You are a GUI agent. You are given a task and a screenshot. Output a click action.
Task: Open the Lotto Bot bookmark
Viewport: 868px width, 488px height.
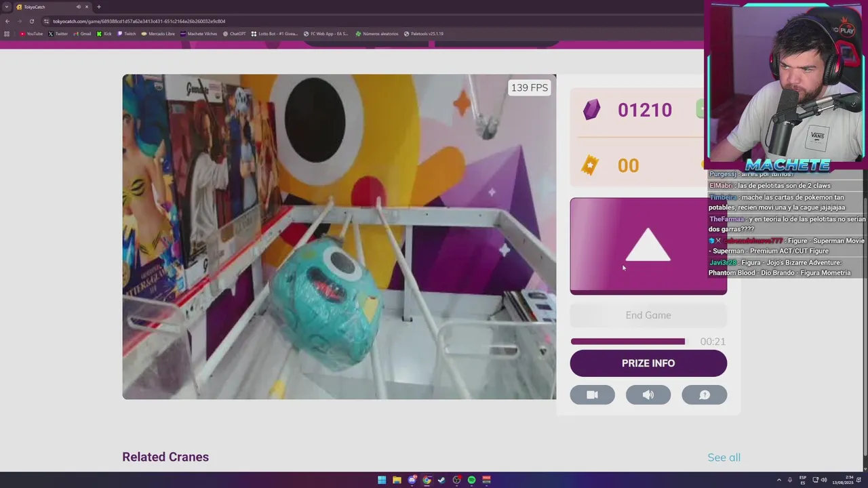coord(275,34)
